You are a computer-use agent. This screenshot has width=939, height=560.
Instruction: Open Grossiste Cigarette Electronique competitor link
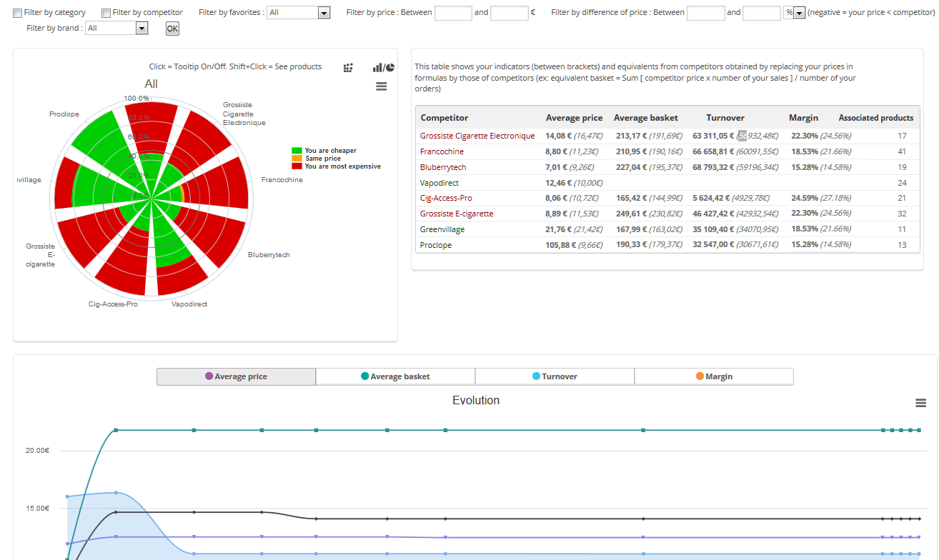tap(477, 136)
